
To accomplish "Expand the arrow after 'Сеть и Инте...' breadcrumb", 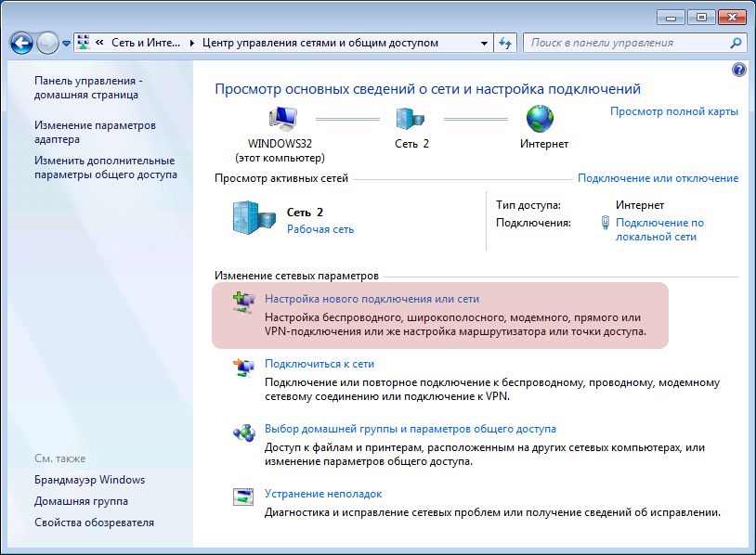I will point(192,43).
